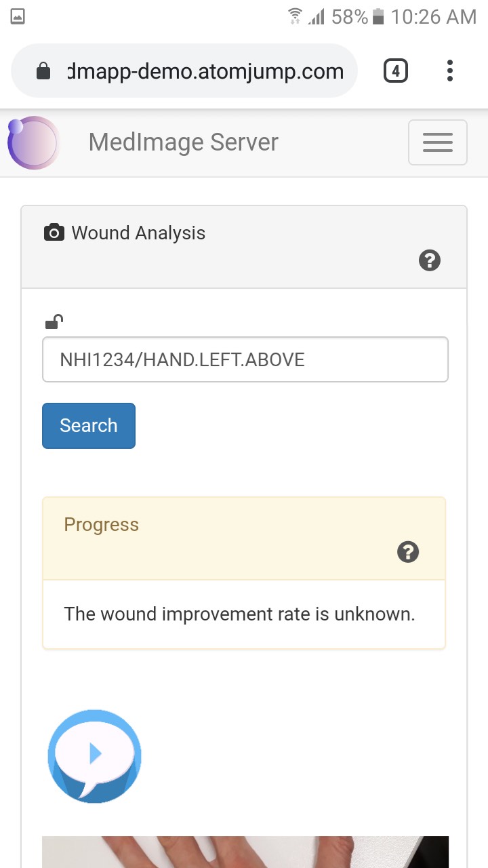Tap the image notification icon in status bar

point(18,17)
